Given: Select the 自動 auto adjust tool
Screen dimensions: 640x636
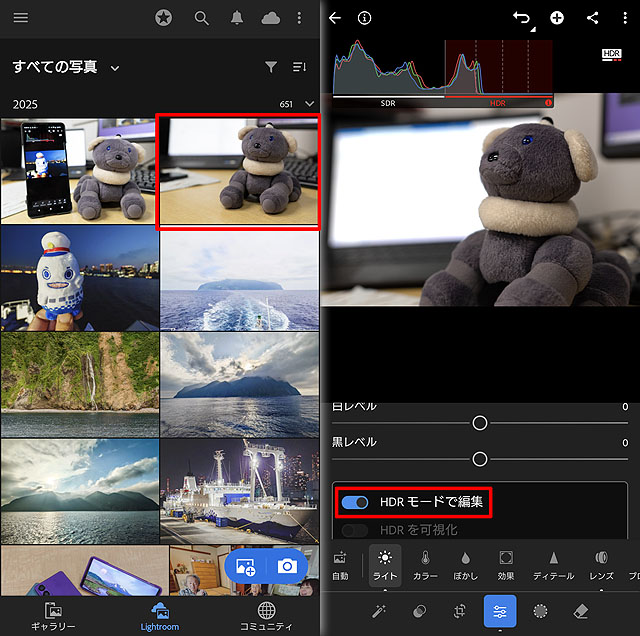Looking at the screenshot, I should 340,566.
